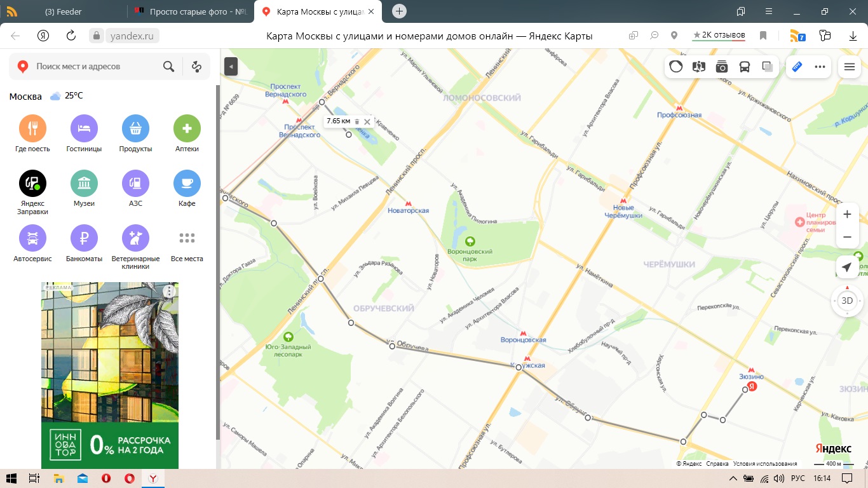
Task: Open the three-dot more tools menu on map
Action: coord(820,66)
